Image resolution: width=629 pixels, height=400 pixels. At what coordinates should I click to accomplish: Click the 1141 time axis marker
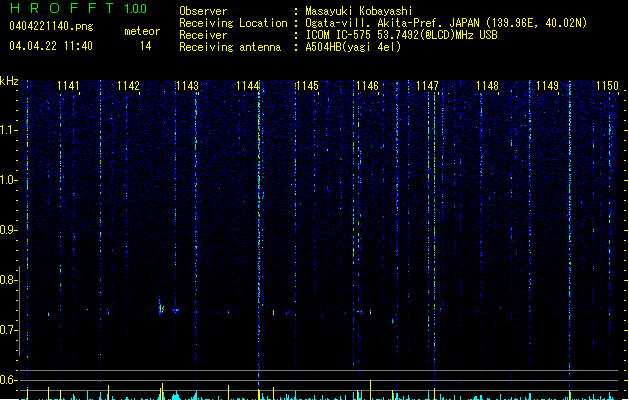68,86
